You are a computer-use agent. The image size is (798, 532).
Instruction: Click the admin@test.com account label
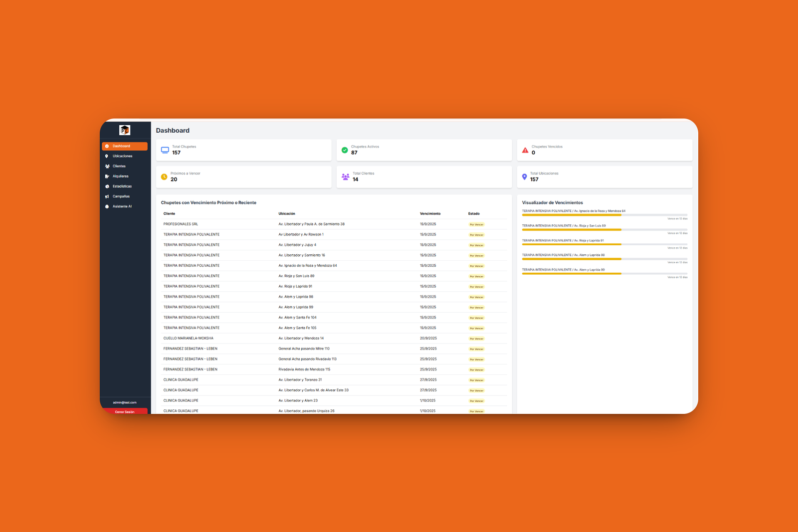click(x=125, y=402)
